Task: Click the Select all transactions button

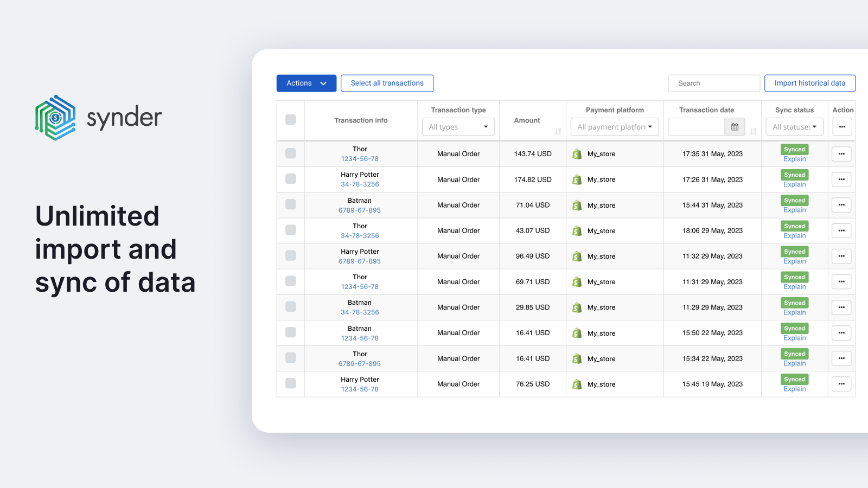Action: (x=387, y=83)
